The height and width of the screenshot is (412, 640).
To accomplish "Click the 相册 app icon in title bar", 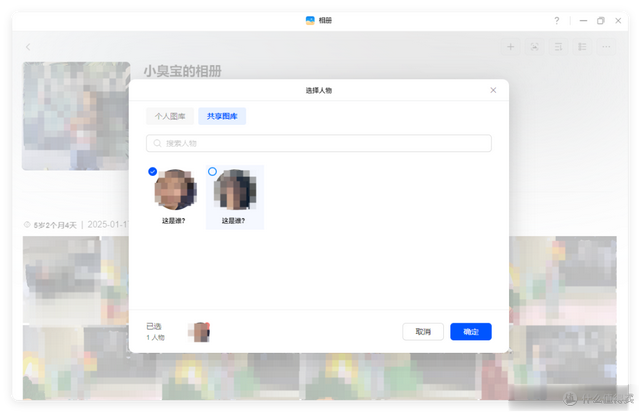I will [x=310, y=20].
